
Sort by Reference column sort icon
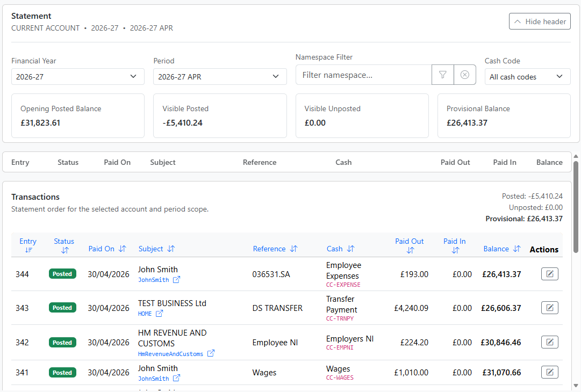pos(294,249)
